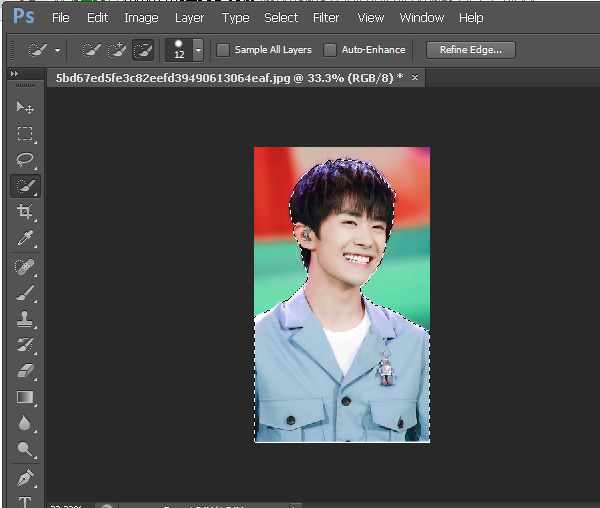
Task: Enable Auto-Enhance checkbox
Action: [x=330, y=50]
